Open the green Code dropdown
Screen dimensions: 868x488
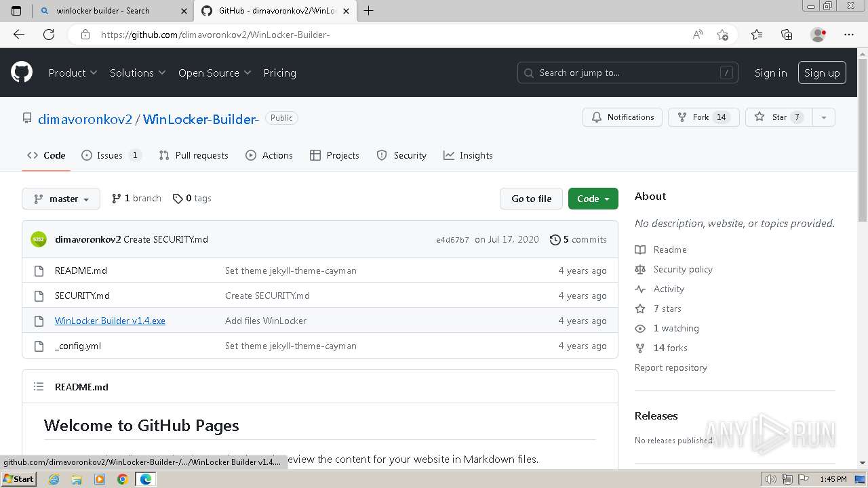click(x=593, y=199)
